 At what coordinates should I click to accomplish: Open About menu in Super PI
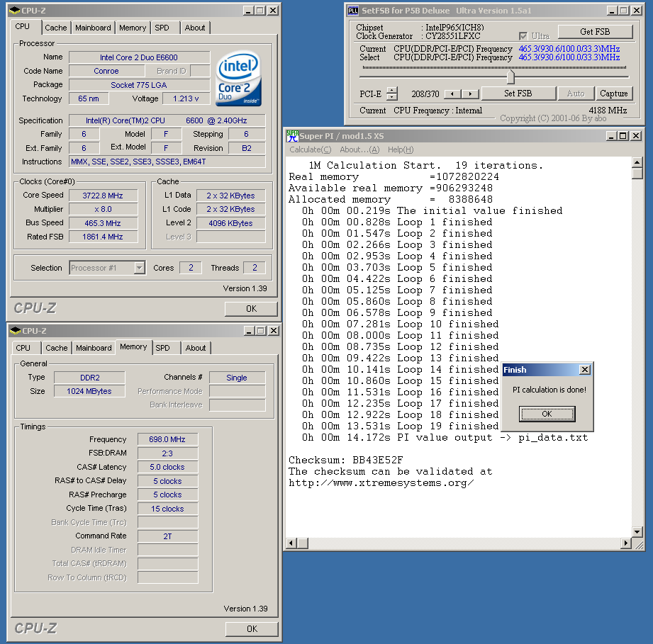click(x=359, y=149)
